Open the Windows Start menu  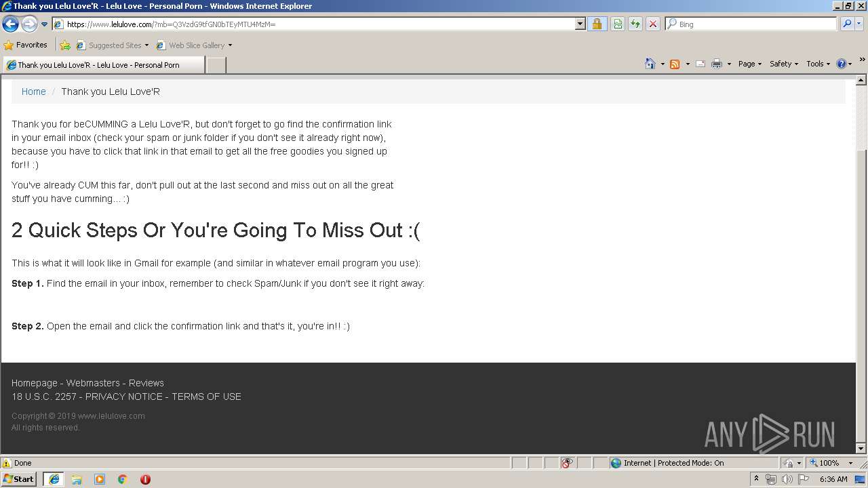click(19, 479)
